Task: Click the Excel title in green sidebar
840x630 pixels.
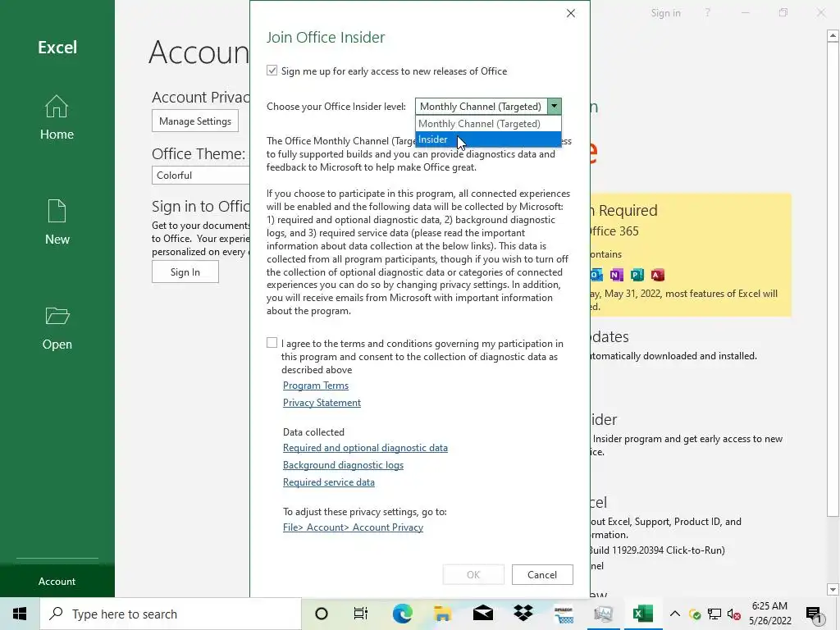Action: click(57, 47)
